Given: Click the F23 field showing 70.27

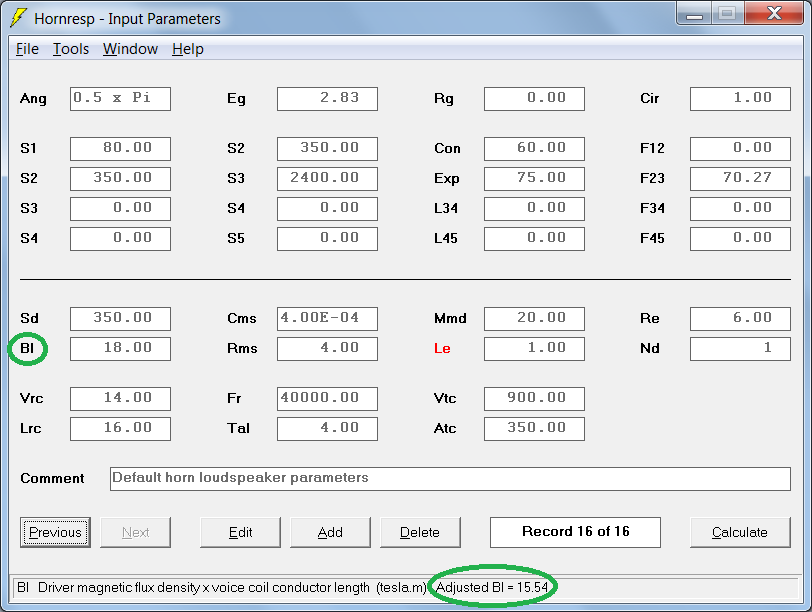Looking at the screenshot, I should point(741,179).
